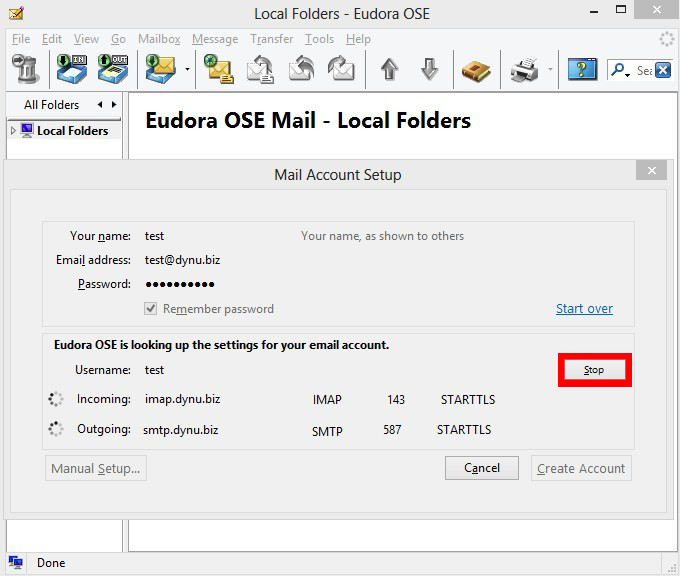Open the Transfer menu
This screenshot has width=680, height=576.
pos(271,39)
